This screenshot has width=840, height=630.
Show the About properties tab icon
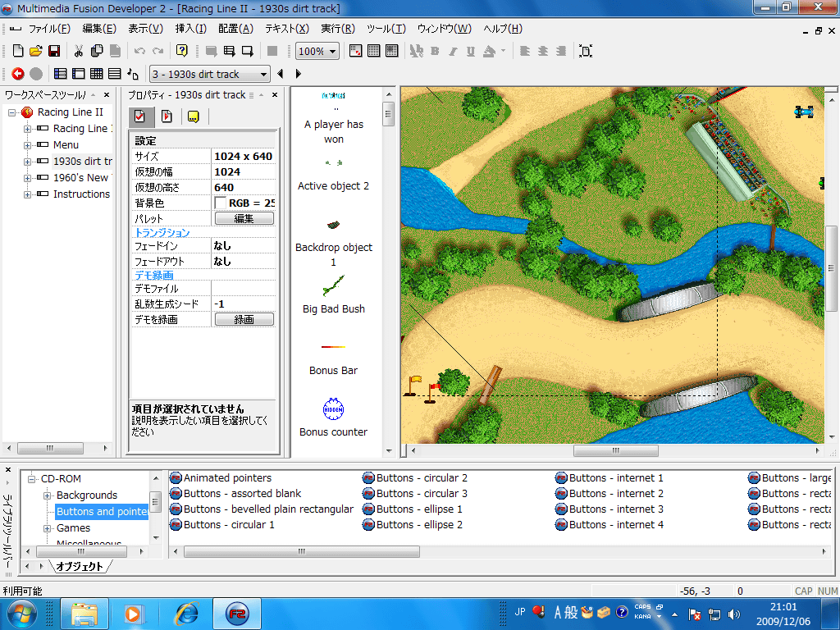tap(194, 116)
